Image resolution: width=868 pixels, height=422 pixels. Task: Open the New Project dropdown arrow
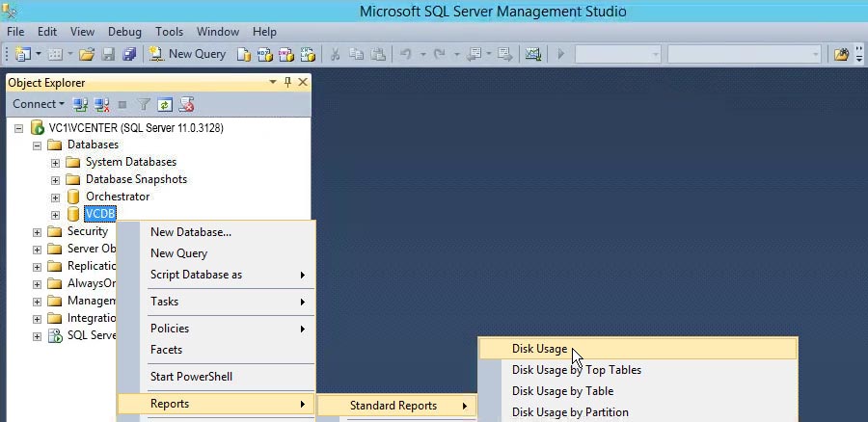coord(39,54)
